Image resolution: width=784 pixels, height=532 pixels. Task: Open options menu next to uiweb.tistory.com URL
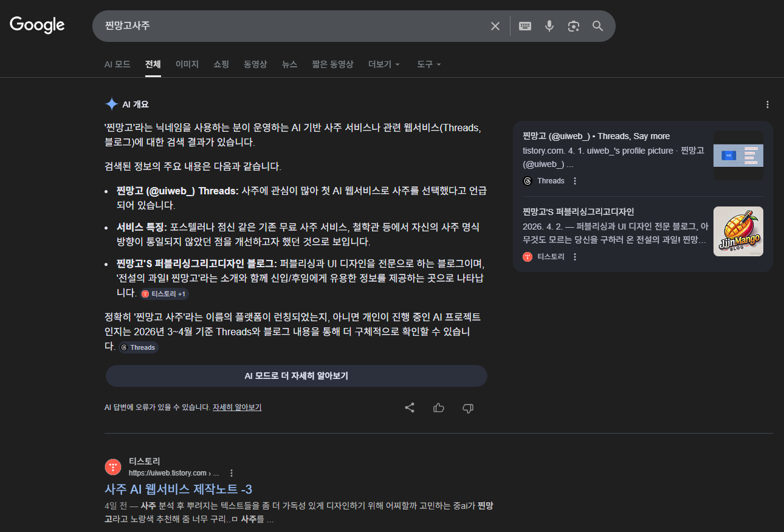(231, 473)
